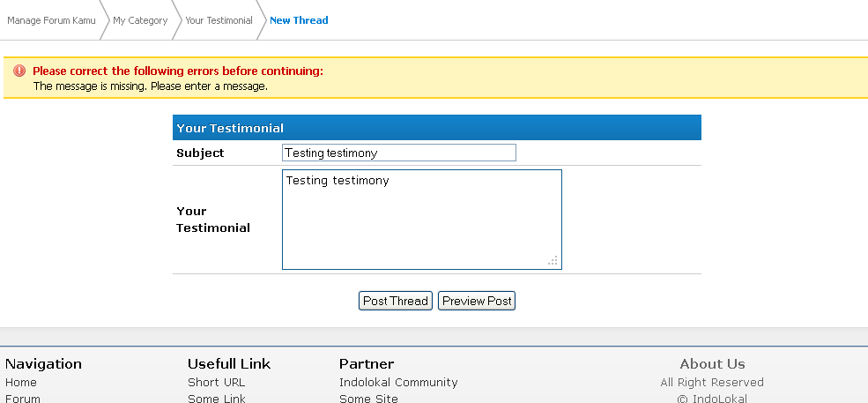The width and height of the screenshot is (868, 403).
Task: Click Some Link under Usefull Link
Action: pyautogui.click(x=217, y=399)
